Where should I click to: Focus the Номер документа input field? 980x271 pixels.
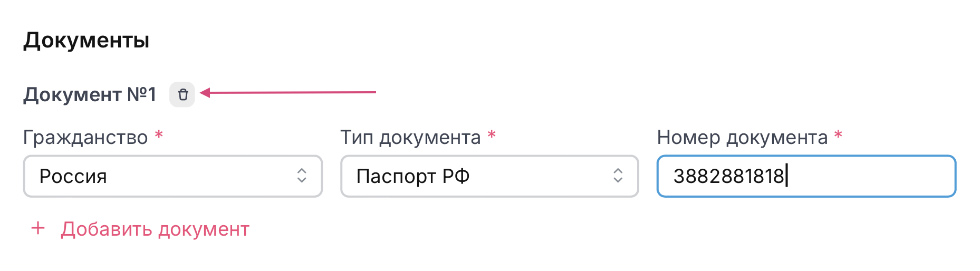[870, 176]
